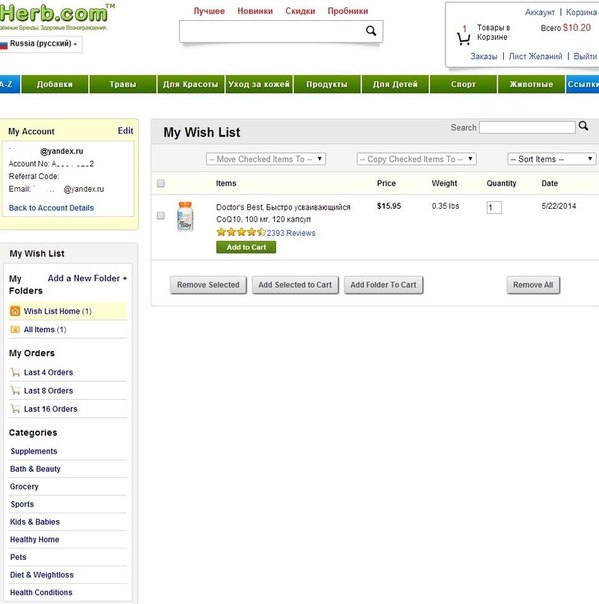The height and width of the screenshot is (604, 599).
Task: Click the Last 16 Orders cart icon
Action: [15, 409]
